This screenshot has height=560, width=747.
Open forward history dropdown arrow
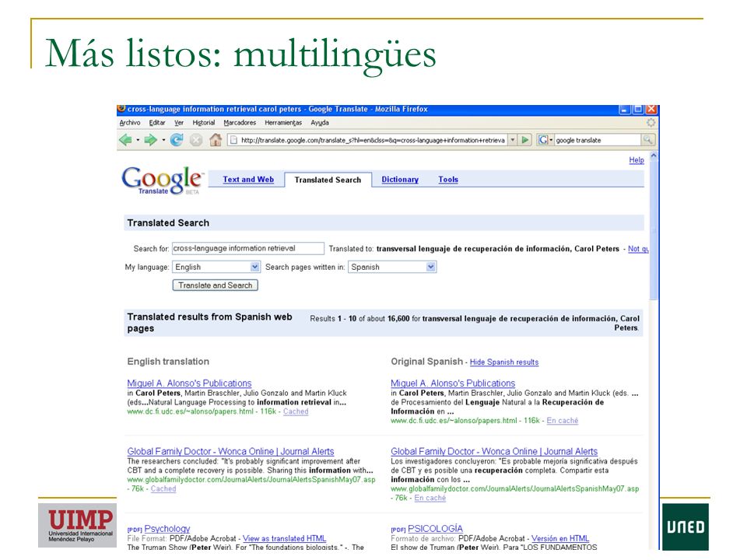(x=163, y=141)
